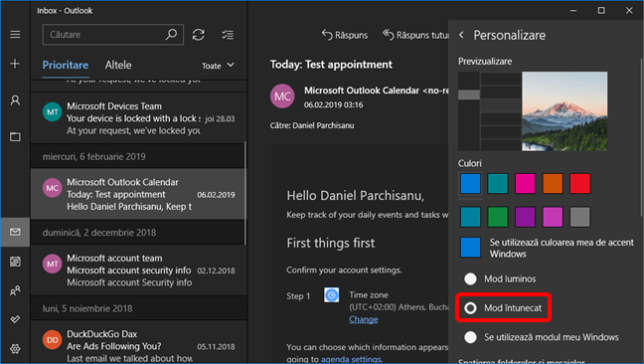
Task: Open the folders icon in sidebar
Action: point(15,136)
